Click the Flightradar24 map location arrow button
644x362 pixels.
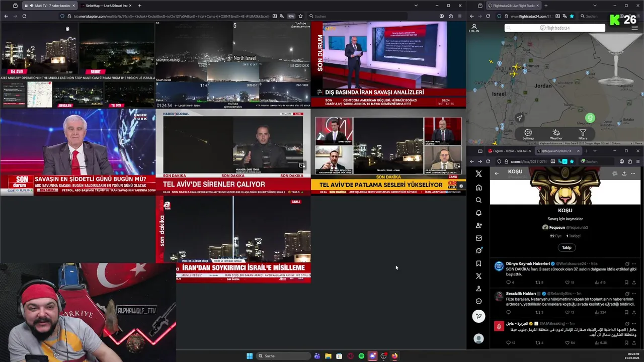[x=520, y=118]
